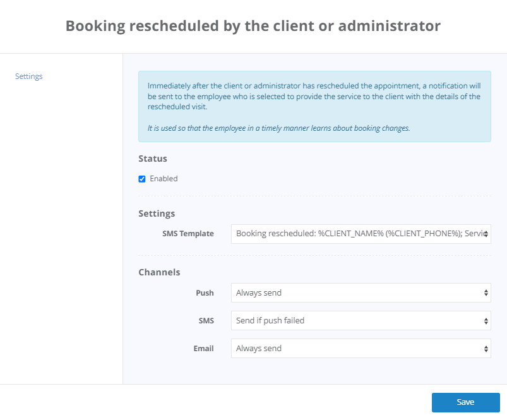Screen dimensions: 507x420
Task: Click the Status section heading
Action: pyautogui.click(x=153, y=159)
